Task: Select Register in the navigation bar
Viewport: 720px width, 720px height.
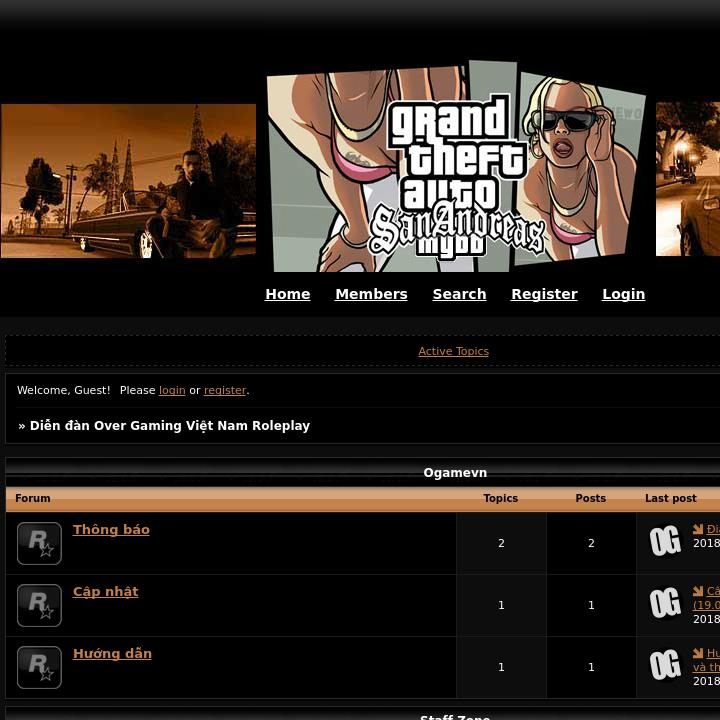Action: (544, 294)
